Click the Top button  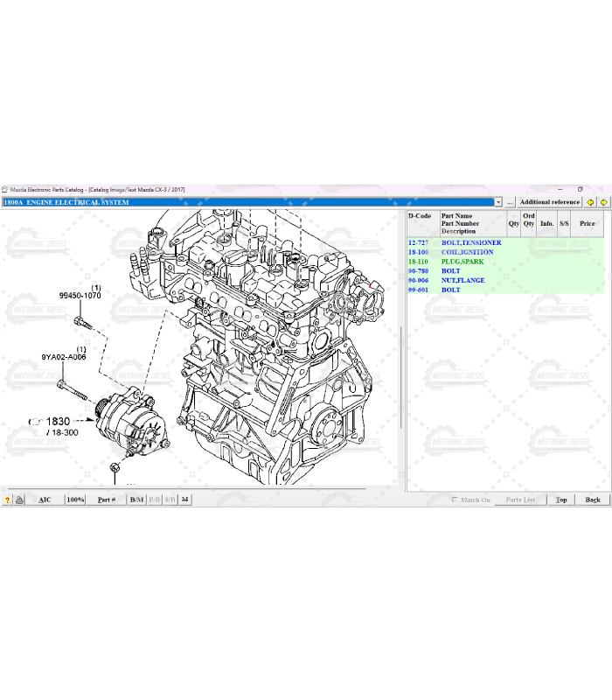click(x=561, y=500)
